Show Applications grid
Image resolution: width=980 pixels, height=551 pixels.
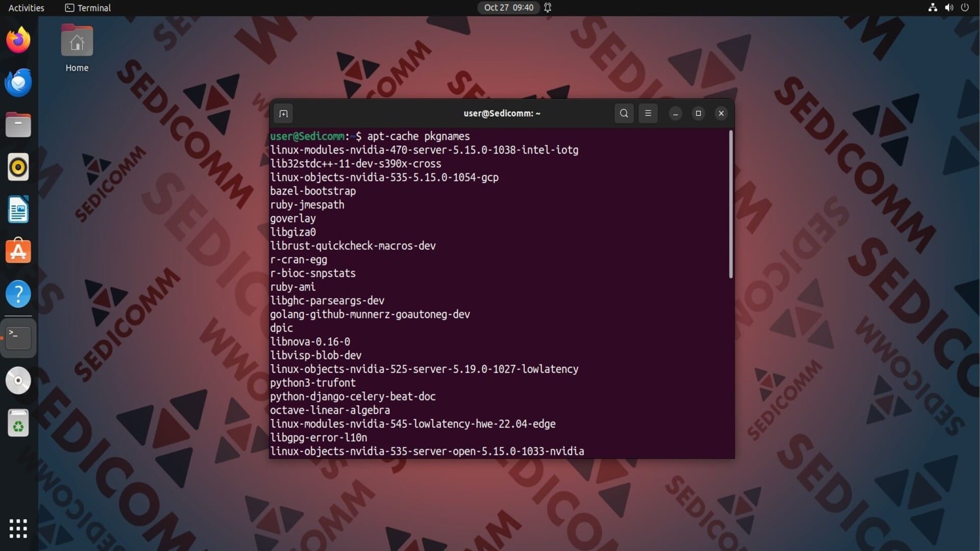18,529
